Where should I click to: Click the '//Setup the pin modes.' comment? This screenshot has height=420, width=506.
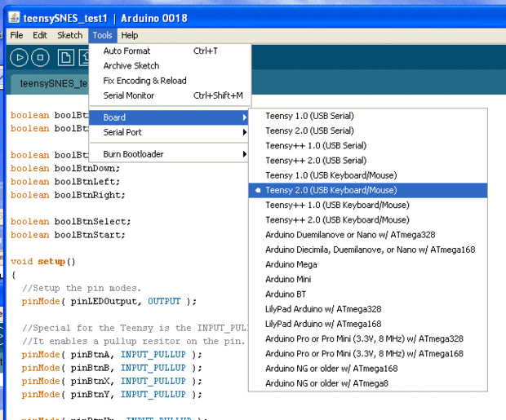tap(82, 288)
